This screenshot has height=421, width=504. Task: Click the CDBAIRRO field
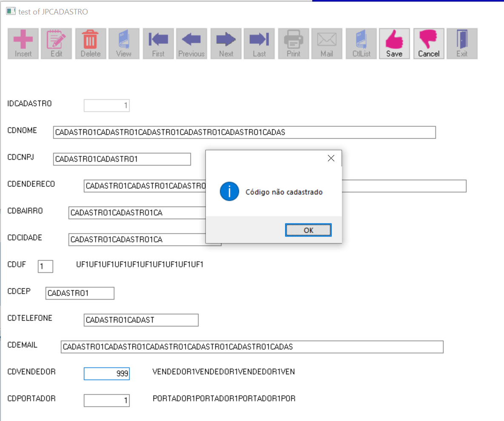click(x=137, y=213)
